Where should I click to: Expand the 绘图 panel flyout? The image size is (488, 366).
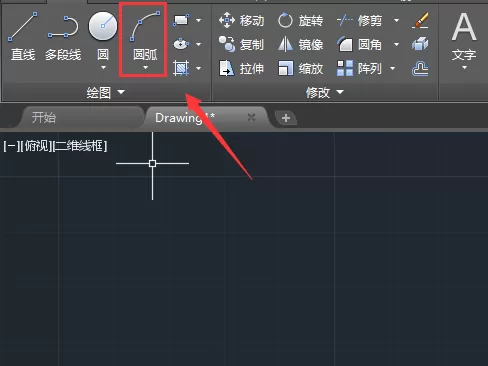(106, 92)
